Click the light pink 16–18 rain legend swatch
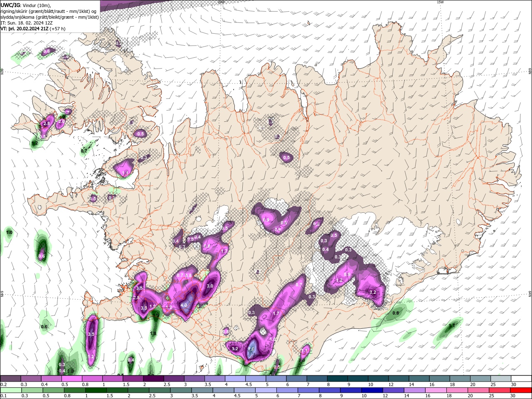Image resolution: width=532 pixels, height=399 pixels. click(x=436, y=390)
